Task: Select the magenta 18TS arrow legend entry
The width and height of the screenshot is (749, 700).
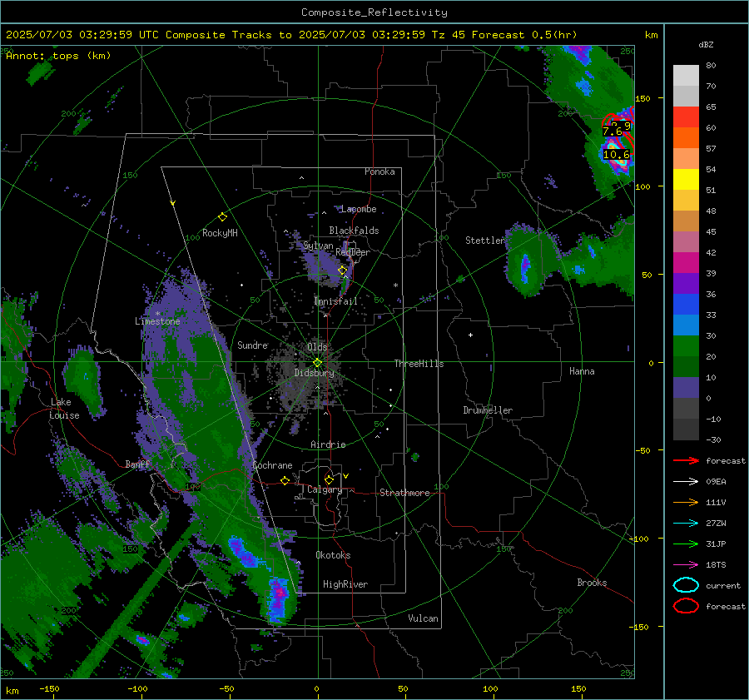Action: (x=686, y=565)
